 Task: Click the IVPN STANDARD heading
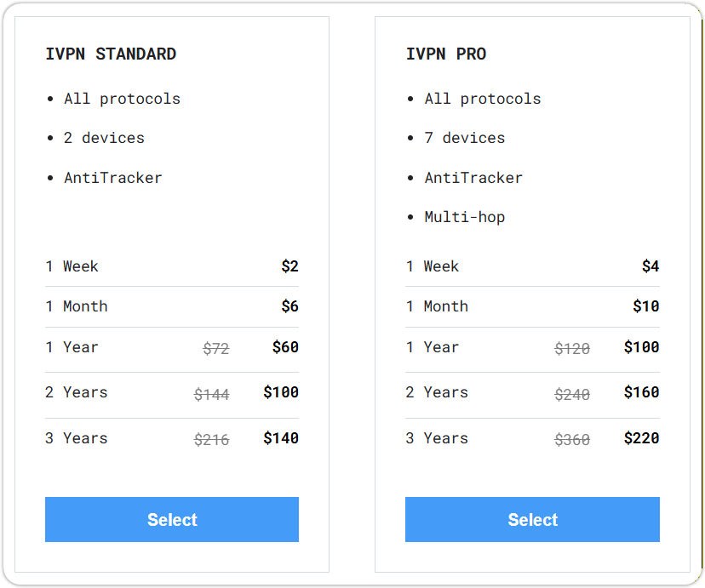point(111,54)
